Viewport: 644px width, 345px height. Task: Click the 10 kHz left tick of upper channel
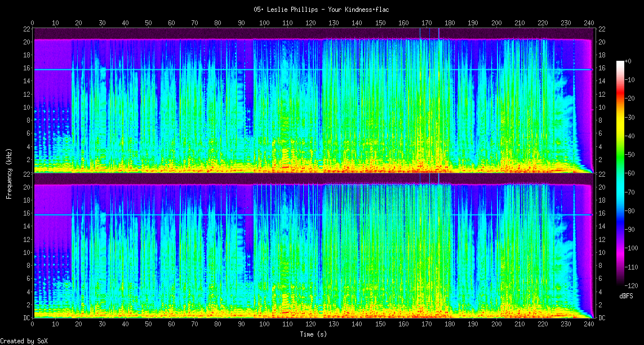click(x=26, y=107)
